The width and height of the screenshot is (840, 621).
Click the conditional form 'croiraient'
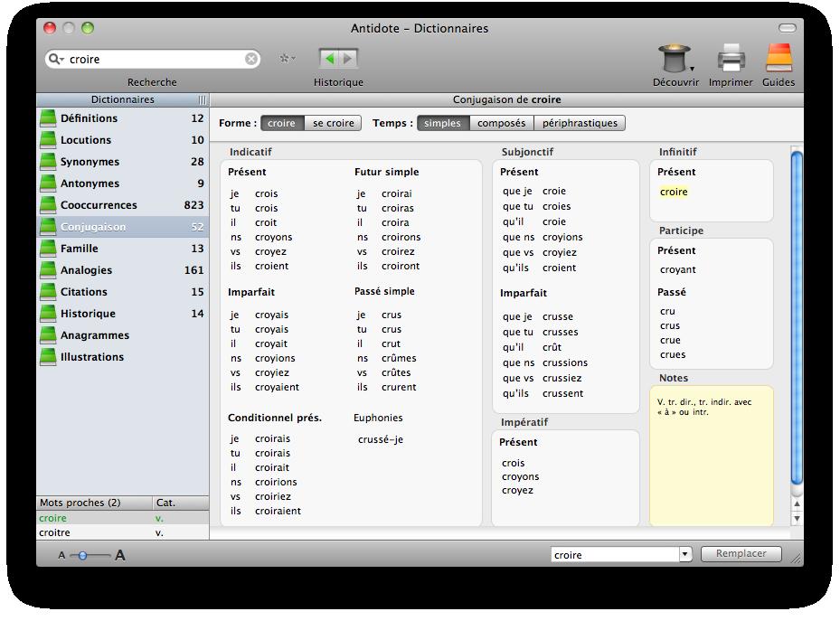278,512
